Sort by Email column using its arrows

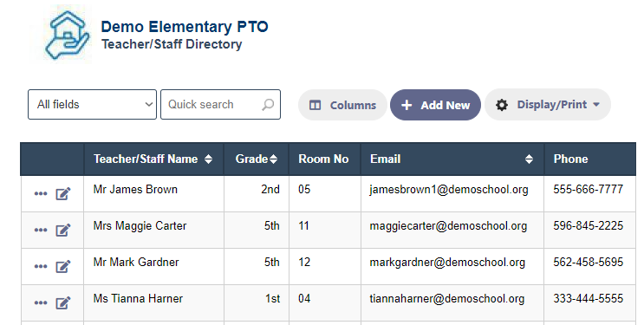[x=529, y=159]
